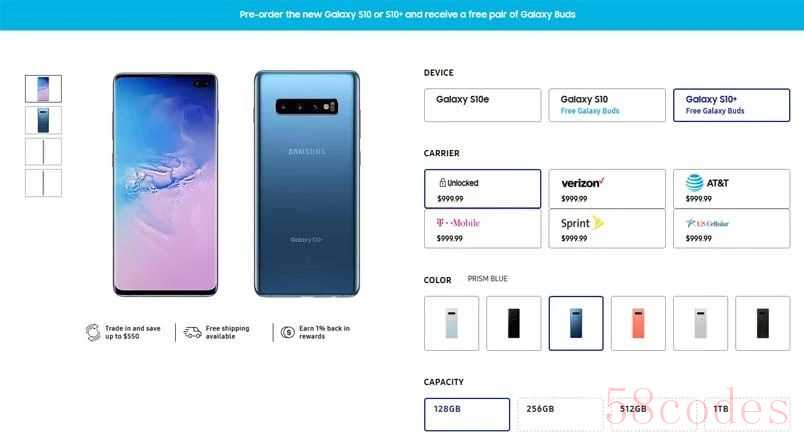Select the Galaxy S10+ device option
Screen dimensions: 804x437
(731, 105)
